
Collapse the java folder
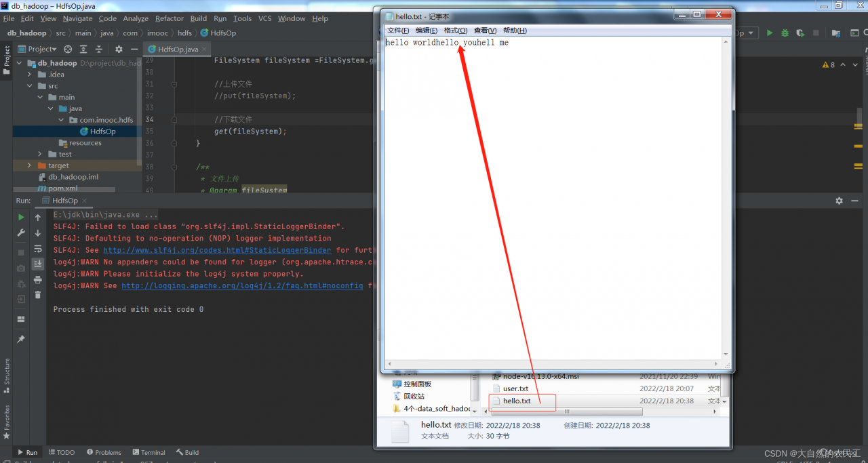pyautogui.click(x=50, y=108)
